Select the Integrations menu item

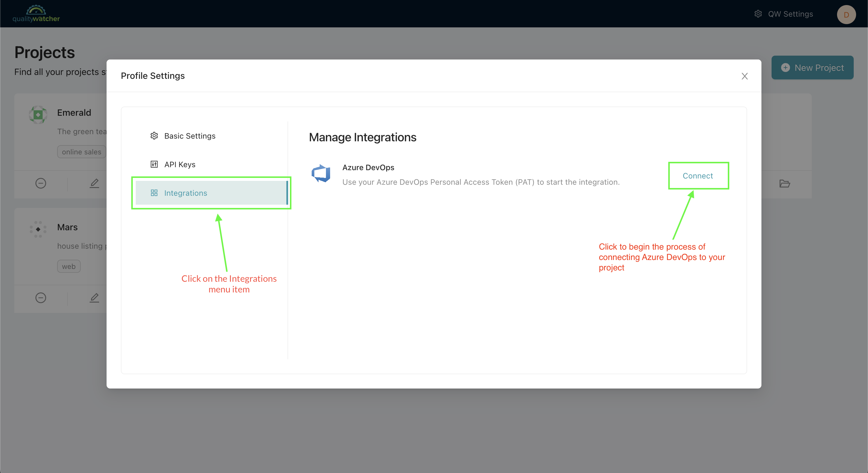211,193
